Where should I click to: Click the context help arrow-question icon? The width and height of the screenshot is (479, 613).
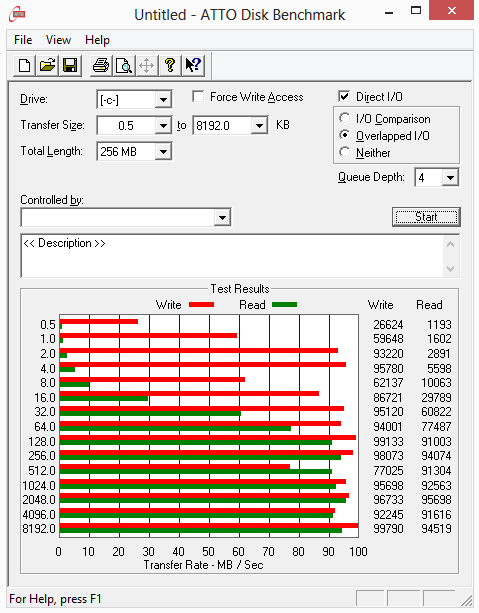(x=193, y=65)
